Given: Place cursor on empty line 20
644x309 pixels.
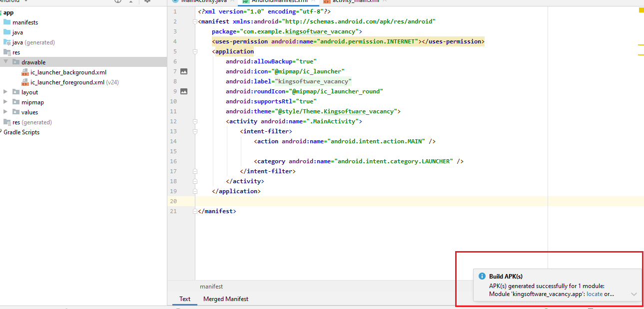Looking at the screenshot, I should (350, 201).
